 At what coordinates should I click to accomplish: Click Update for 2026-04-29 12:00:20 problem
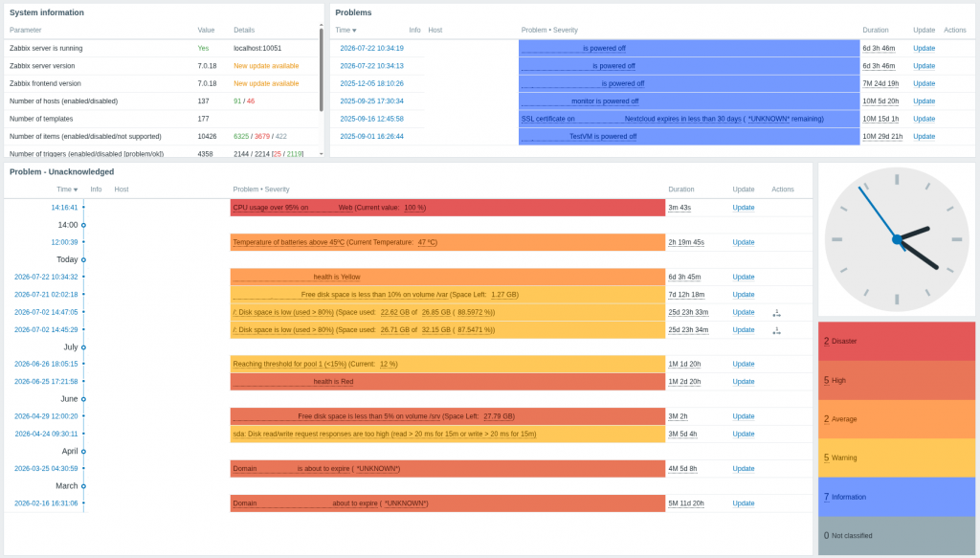pos(743,416)
